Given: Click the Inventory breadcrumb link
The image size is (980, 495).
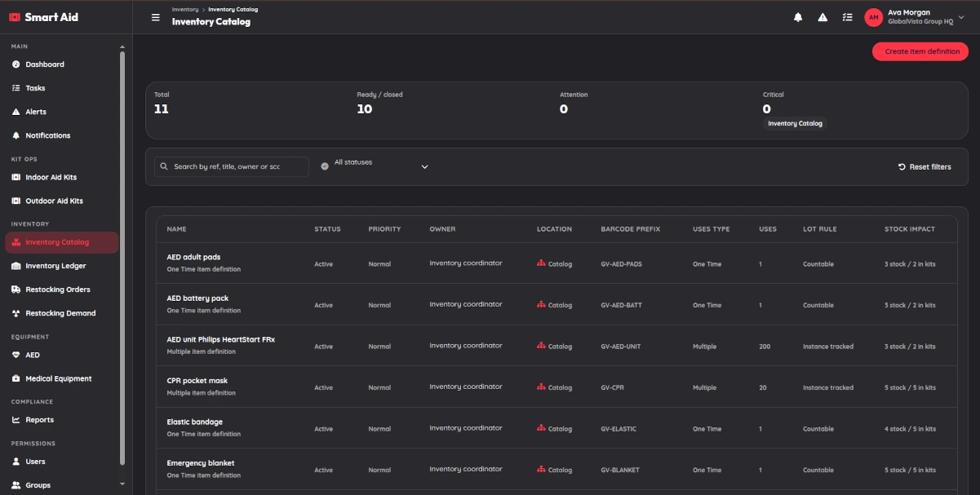Looking at the screenshot, I should pos(185,9).
